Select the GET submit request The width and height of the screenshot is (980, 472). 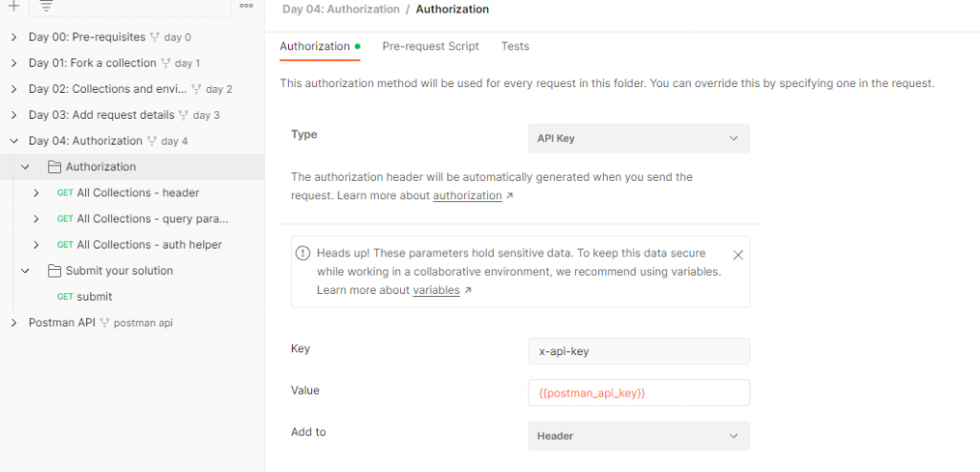[x=94, y=297]
